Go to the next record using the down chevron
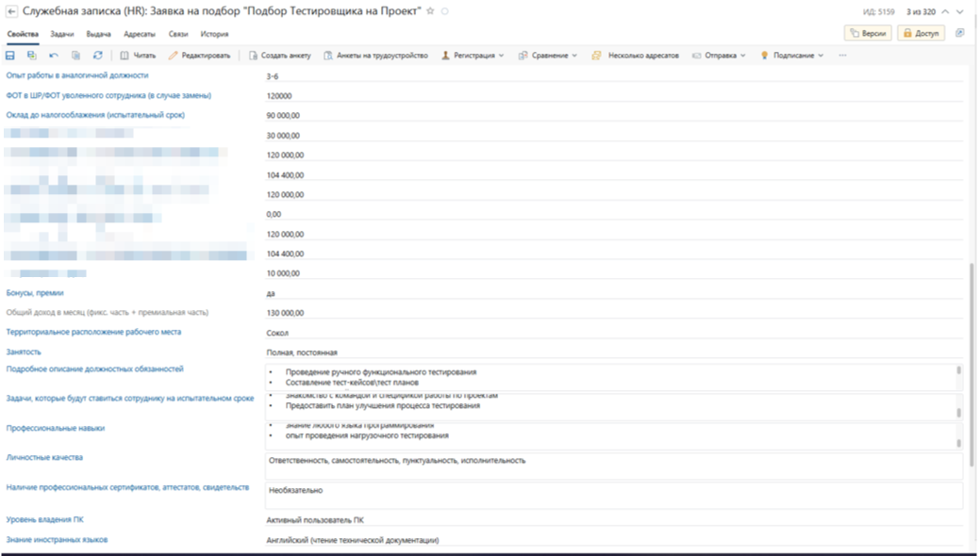 pyautogui.click(x=960, y=11)
